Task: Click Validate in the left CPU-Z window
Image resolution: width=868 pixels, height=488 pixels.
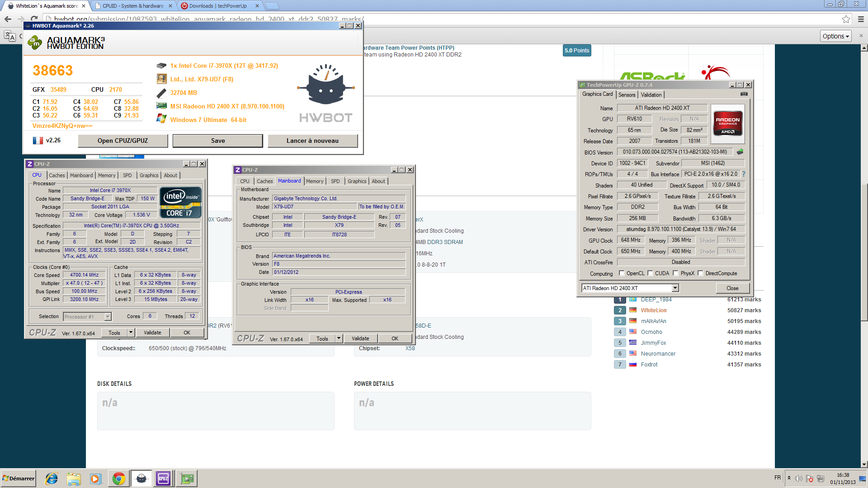Action: tap(152, 333)
